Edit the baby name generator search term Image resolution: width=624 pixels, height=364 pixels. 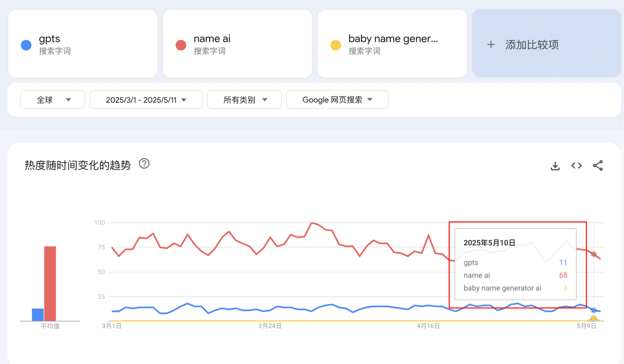(x=392, y=44)
